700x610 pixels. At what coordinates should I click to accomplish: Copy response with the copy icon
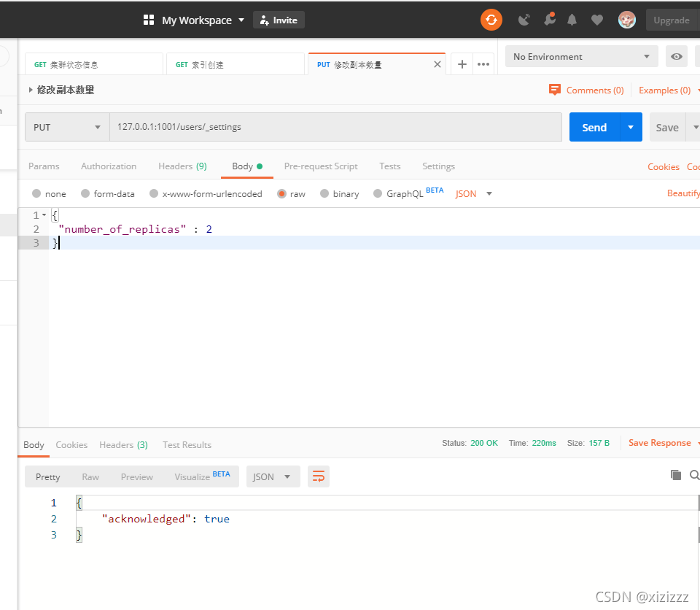point(676,475)
